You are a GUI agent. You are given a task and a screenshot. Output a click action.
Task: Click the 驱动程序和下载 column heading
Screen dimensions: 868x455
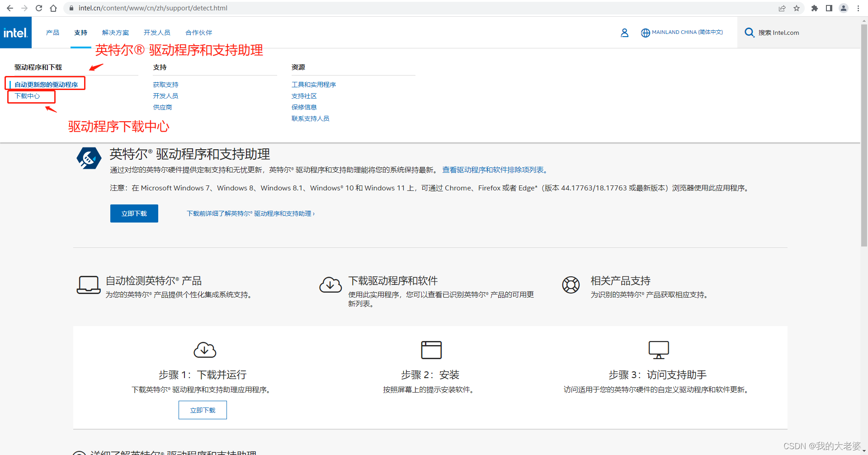[x=38, y=67]
